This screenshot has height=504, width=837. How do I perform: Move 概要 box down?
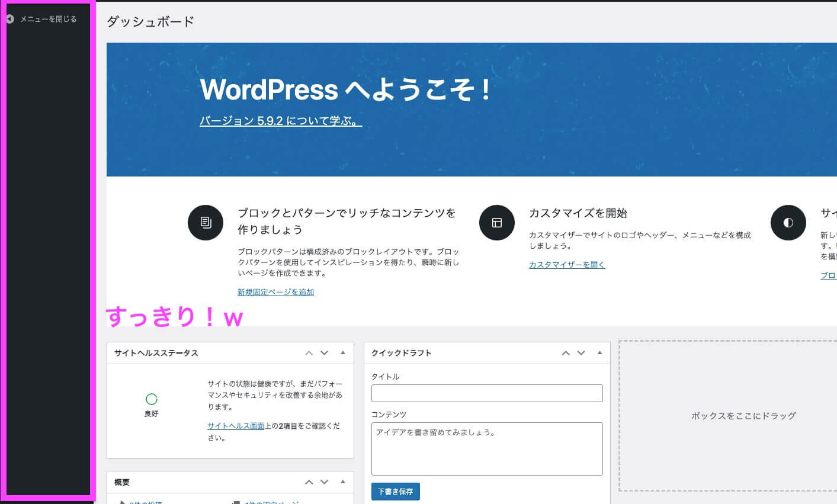click(324, 482)
